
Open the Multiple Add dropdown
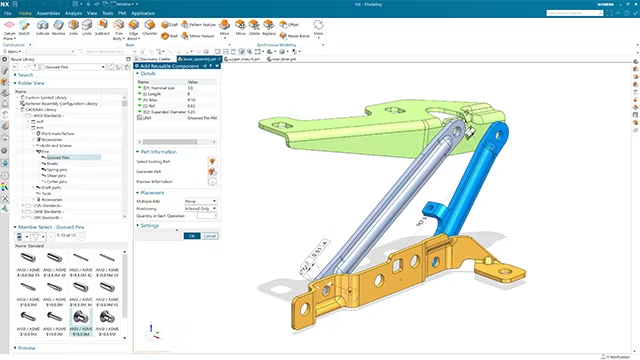200,201
